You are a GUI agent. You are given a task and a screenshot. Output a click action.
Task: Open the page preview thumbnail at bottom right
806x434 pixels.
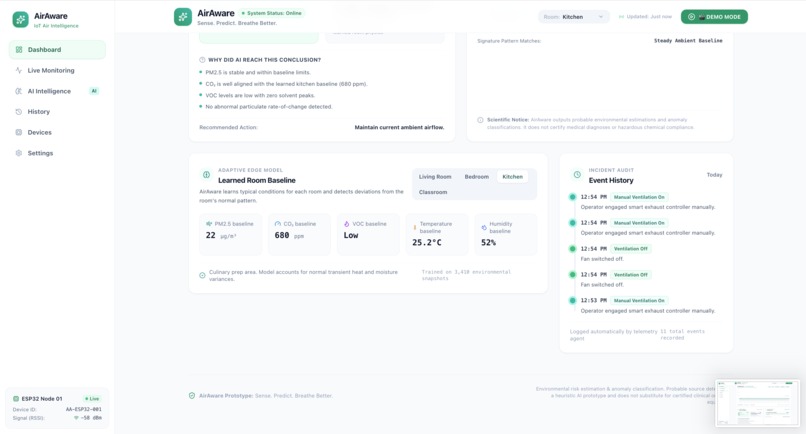(757, 403)
